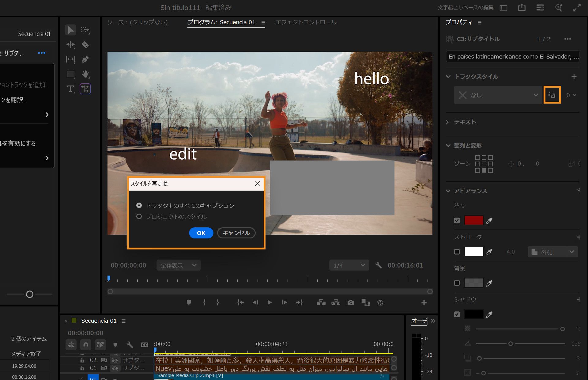
Task: Open the wrench settings beside 00:00:16:01
Action: pyautogui.click(x=379, y=265)
